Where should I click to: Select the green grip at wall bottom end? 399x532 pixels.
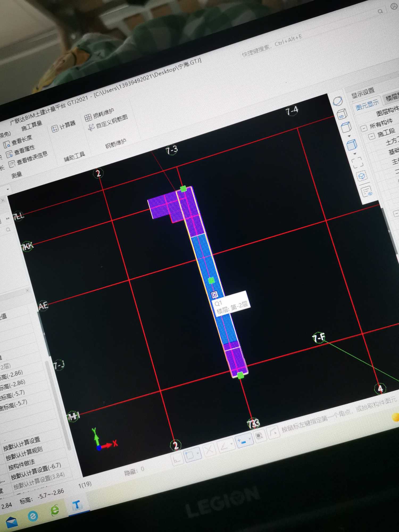[x=240, y=375]
